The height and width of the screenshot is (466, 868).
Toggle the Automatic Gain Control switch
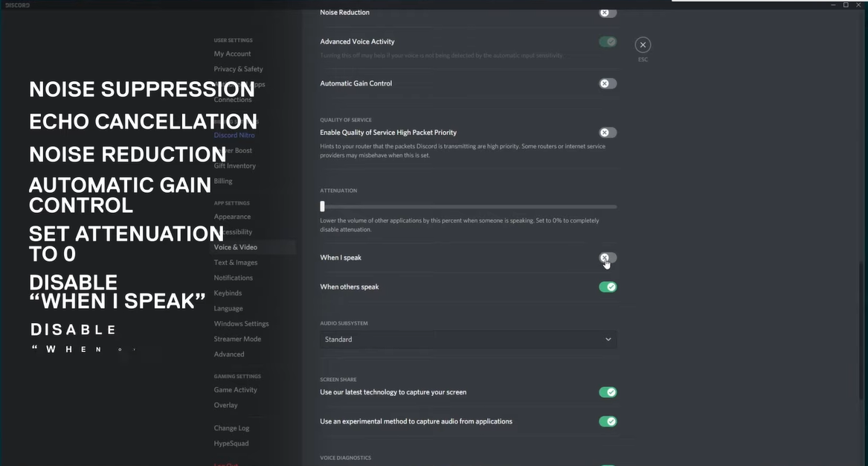(607, 83)
